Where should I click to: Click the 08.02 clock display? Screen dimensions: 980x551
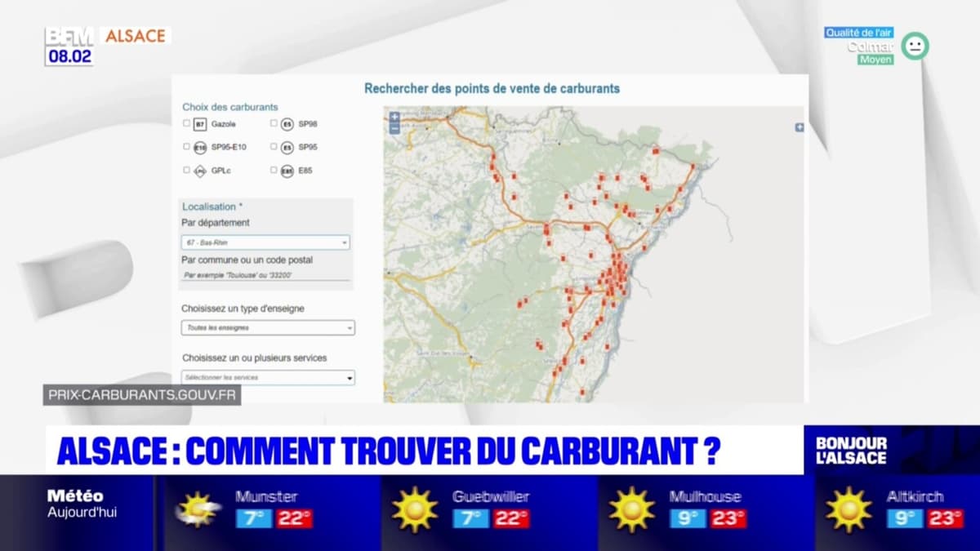click(x=69, y=56)
